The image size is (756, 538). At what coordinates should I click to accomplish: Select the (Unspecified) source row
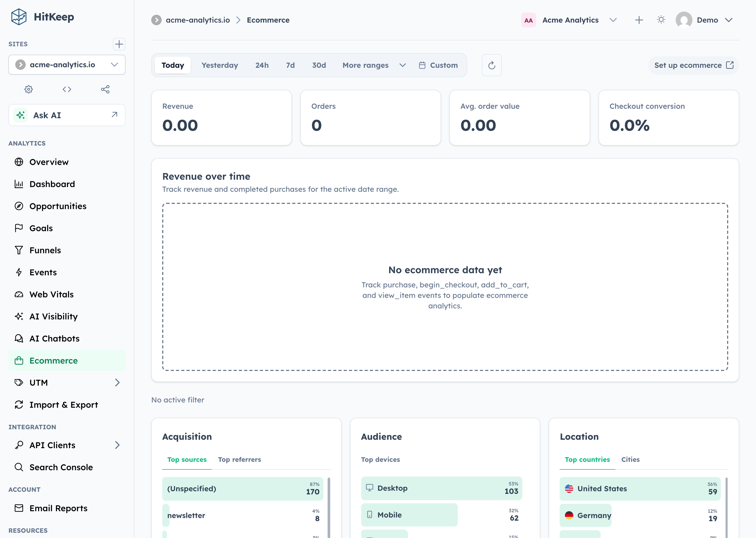[x=243, y=489]
